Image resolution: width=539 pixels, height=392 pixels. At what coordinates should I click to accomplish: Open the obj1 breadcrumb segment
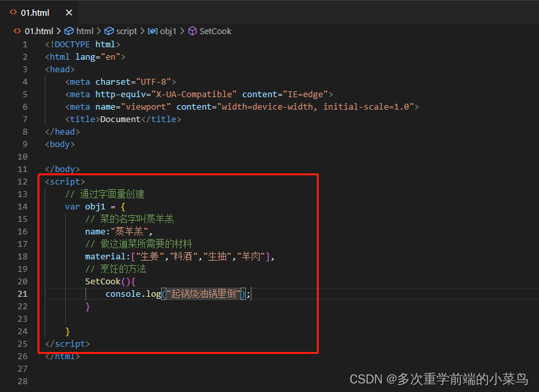168,32
